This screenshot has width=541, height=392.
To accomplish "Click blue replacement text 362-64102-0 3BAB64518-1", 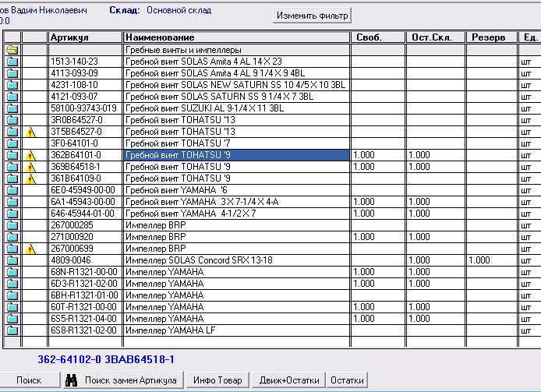I will tap(106, 359).
